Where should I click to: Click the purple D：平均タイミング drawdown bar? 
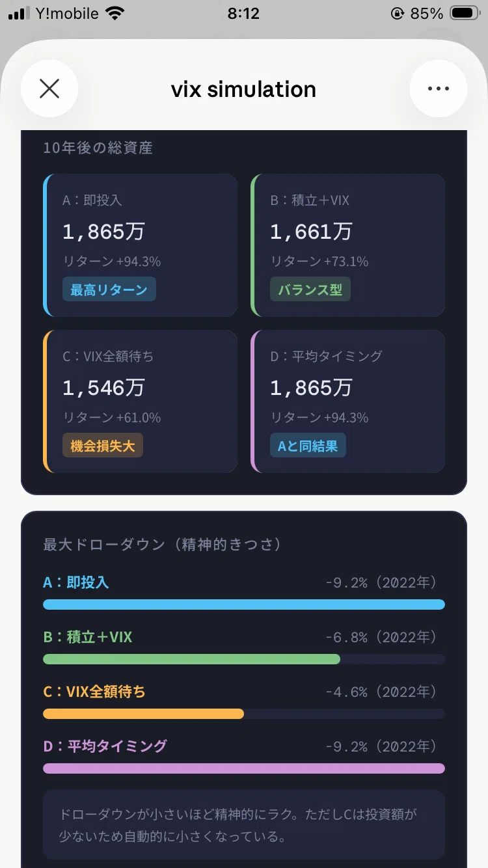coord(244,768)
